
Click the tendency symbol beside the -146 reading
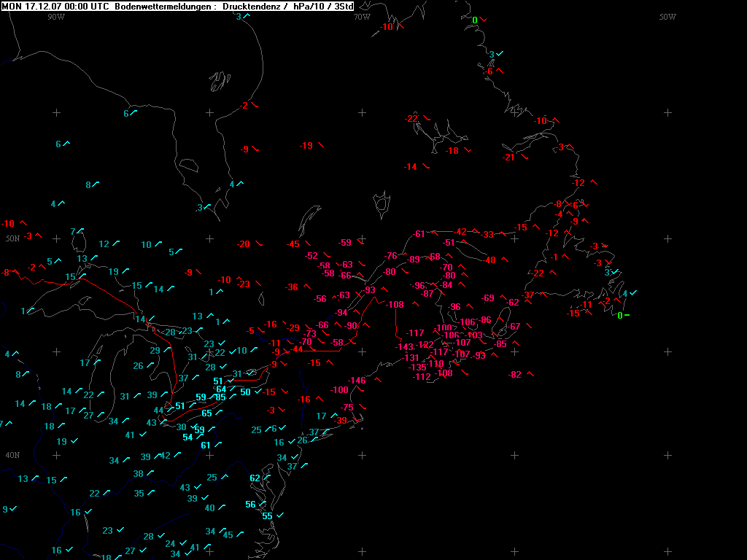[379, 380]
